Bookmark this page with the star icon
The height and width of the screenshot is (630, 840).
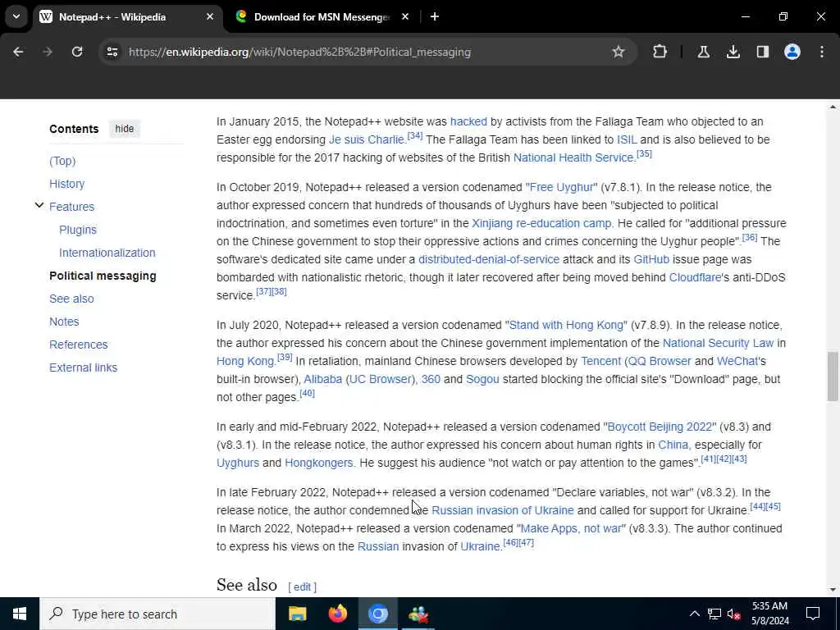pos(619,52)
